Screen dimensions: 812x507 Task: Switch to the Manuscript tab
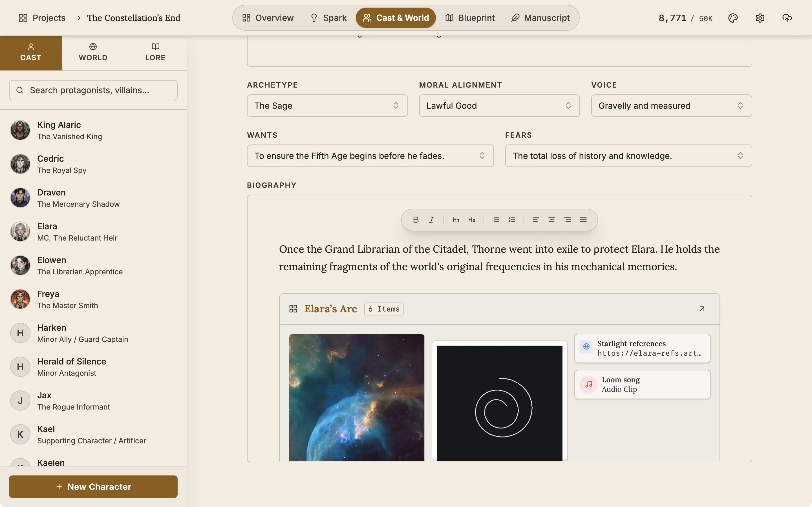point(540,18)
